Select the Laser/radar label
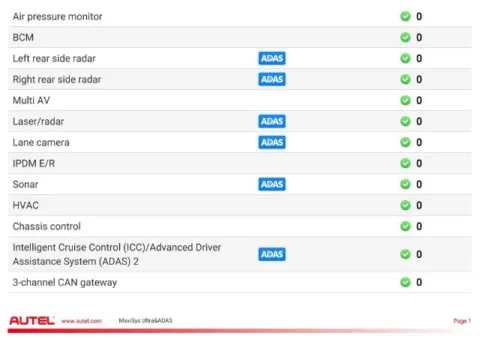 coord(38,121)
